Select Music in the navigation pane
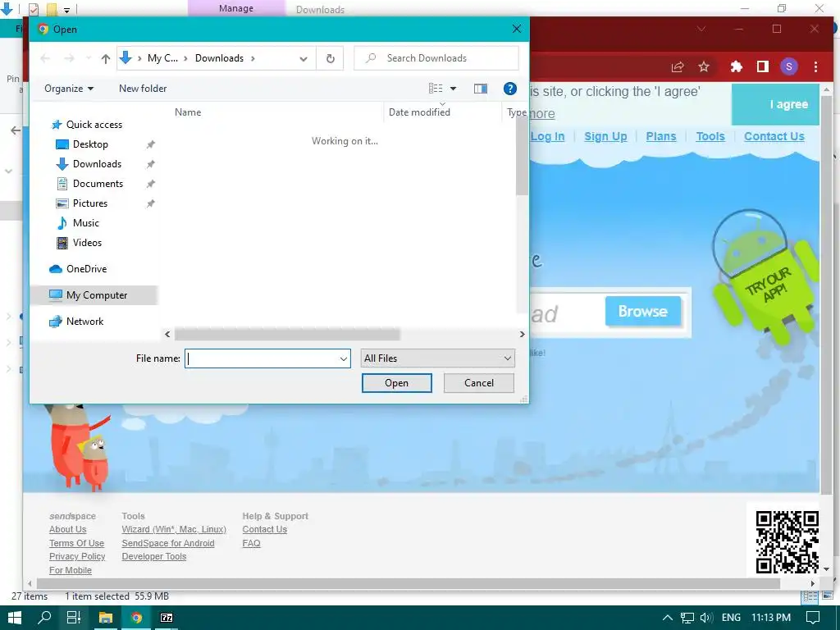 click(x=85, y=223)
